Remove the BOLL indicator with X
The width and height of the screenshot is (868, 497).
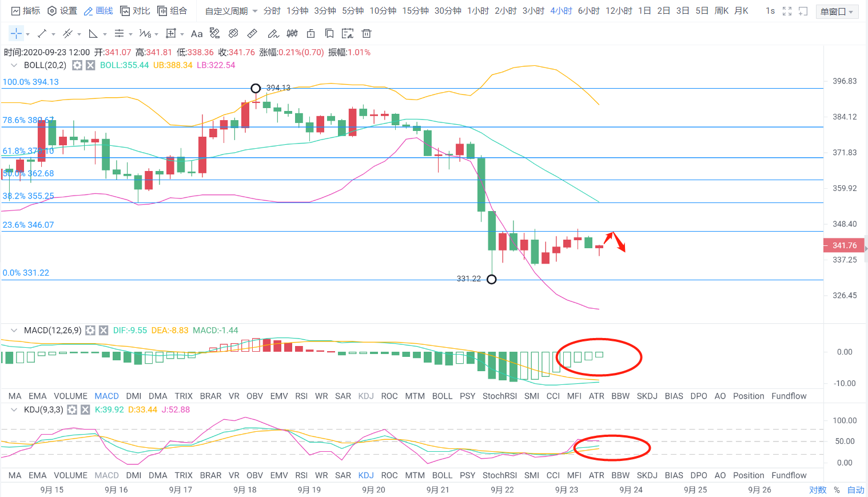tap(90, 65)
